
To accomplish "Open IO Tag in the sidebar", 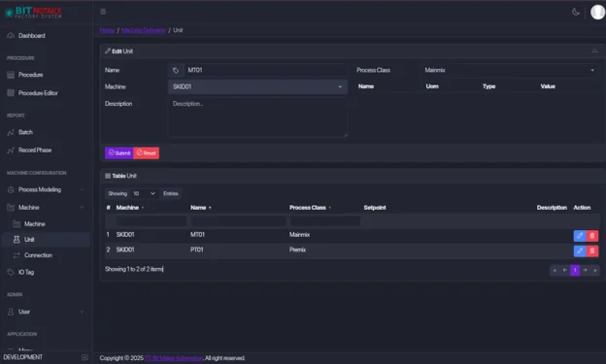I will [x=26, y=273].
